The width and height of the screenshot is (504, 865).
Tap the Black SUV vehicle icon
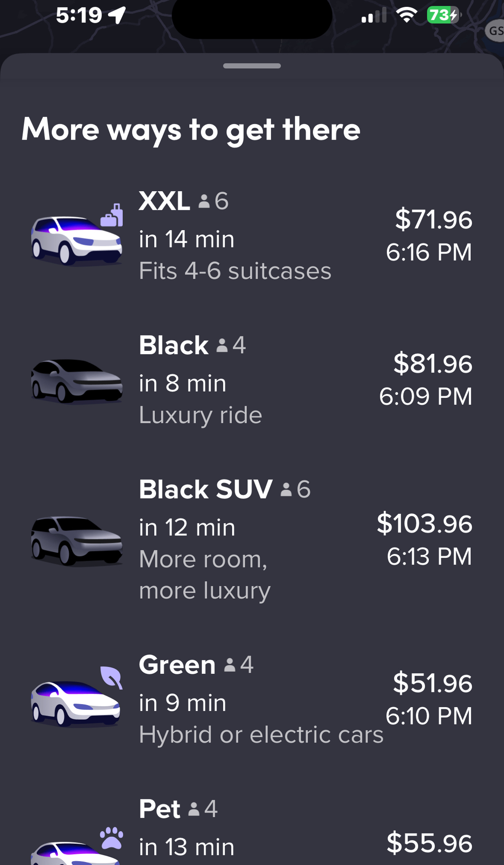[77, 541]
